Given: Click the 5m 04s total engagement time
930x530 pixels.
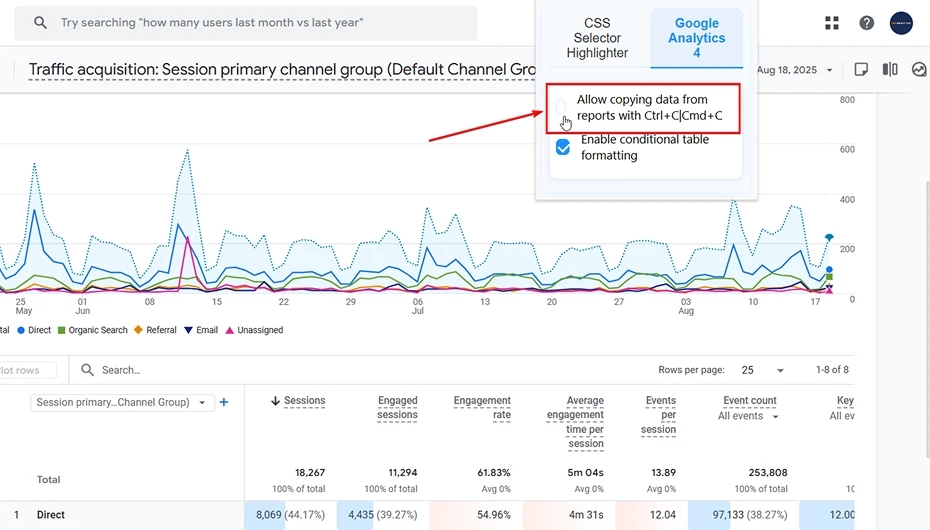Looking at the screenshot, I should click(x=586, y=472).
